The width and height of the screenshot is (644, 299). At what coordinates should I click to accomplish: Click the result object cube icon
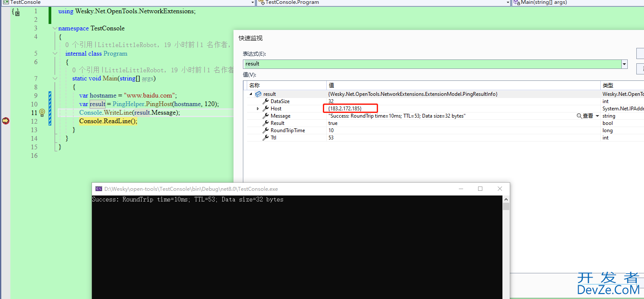tap(258, 94)
